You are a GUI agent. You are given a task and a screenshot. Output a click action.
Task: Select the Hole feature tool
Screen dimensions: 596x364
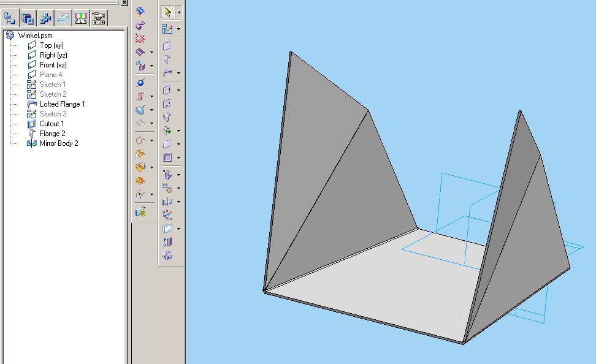167,175
